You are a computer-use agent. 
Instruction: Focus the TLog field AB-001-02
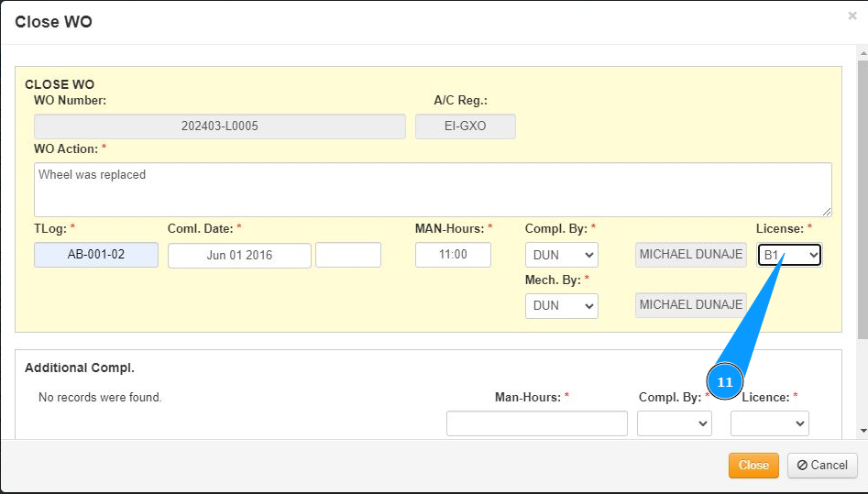96,255
